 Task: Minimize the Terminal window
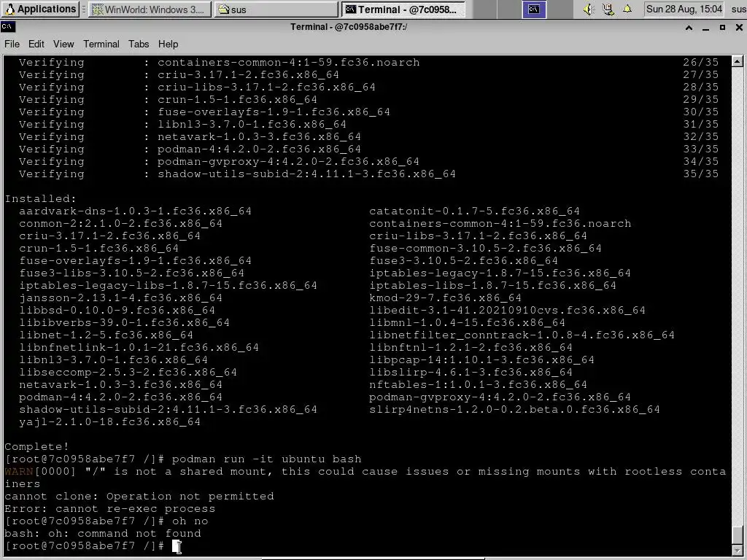coord(705,28)
